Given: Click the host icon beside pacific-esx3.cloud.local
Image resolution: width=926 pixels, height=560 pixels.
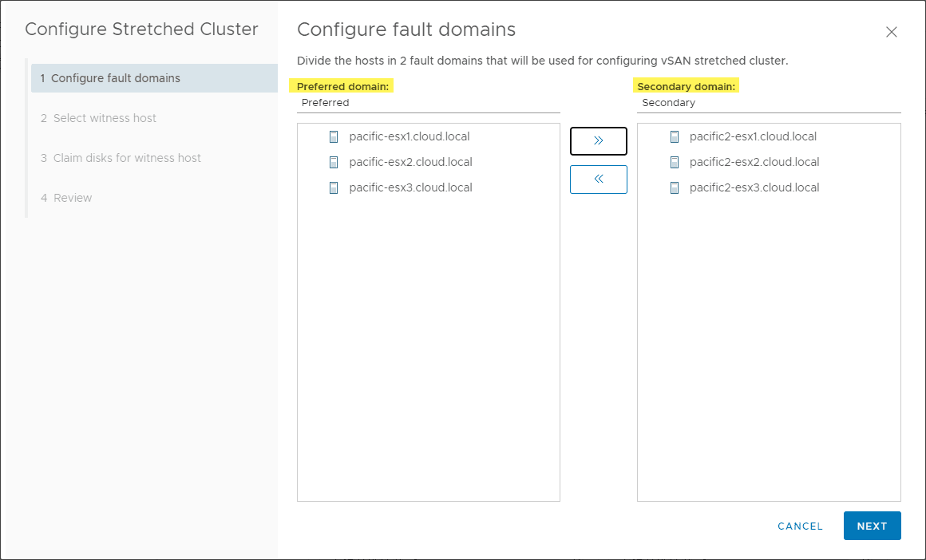Looking at the screenshot, I should tap(333, 187).
